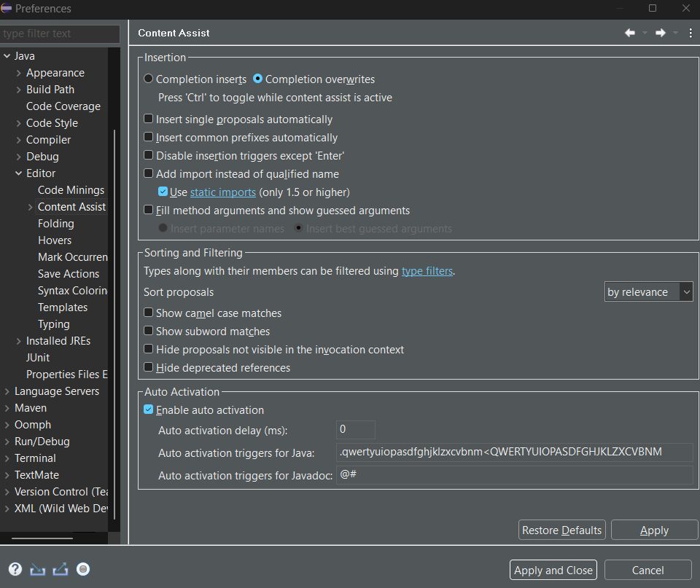Enable Insert single proposals automatically

point(148,119)
